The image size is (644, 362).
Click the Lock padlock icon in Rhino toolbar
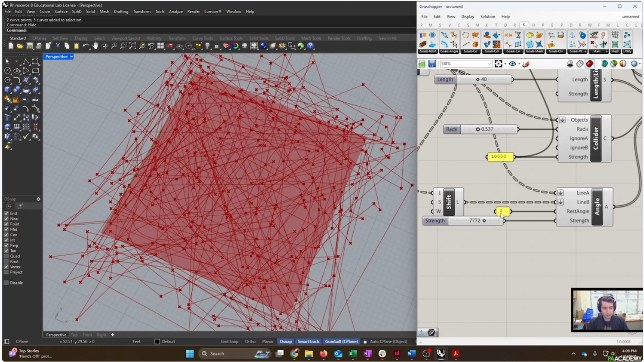pos(217,46)
